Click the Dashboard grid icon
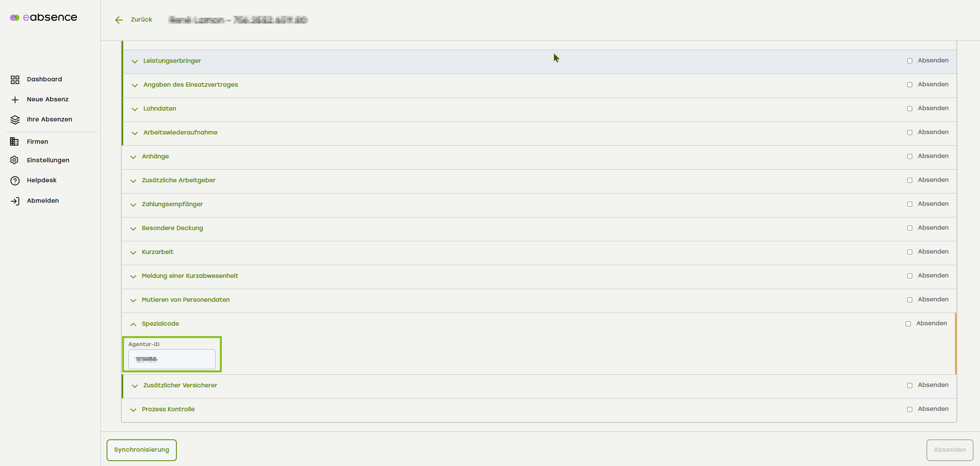The height and width of the screenshot is (466, 980). pyautogui.click(x=15, y=79)
